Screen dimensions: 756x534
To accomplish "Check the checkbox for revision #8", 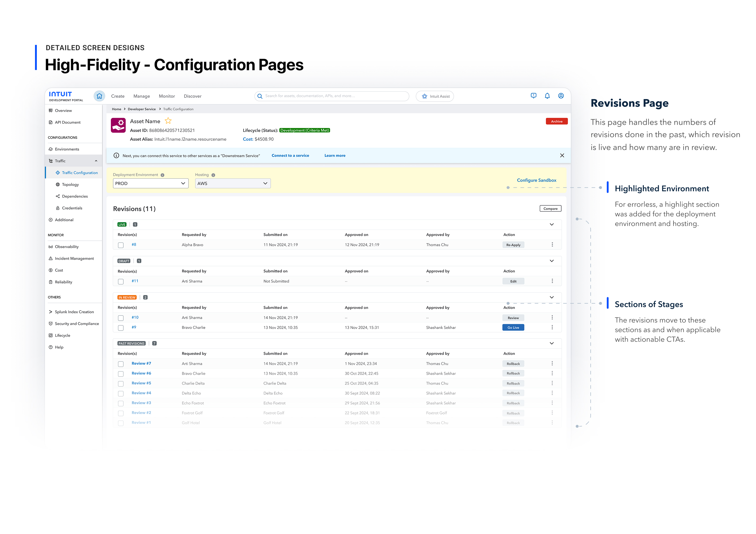I will (121, 245).
